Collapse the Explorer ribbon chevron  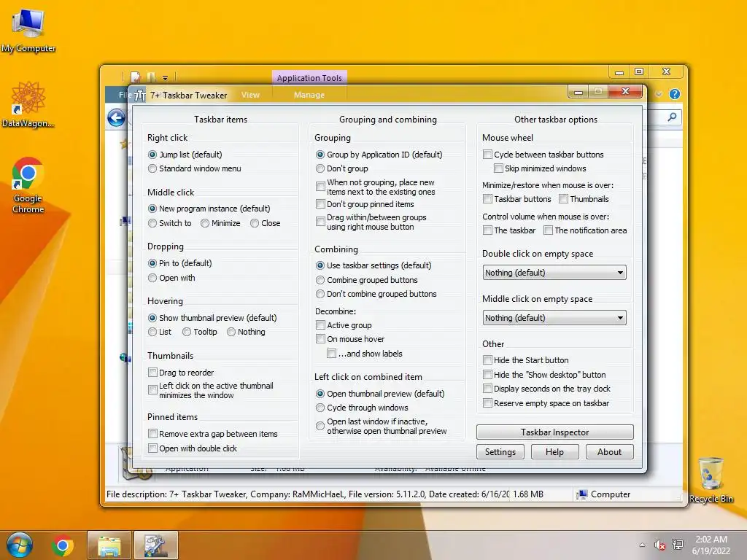tap(659, 94)
